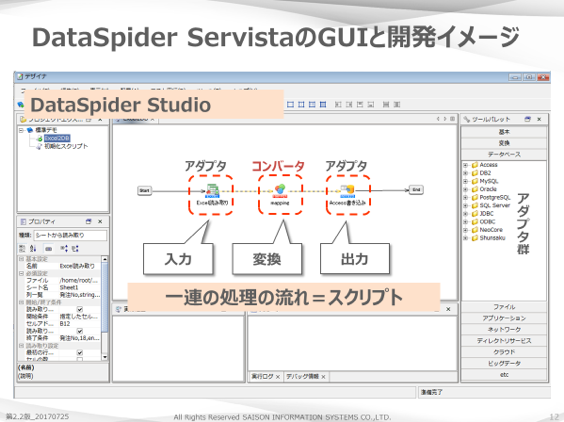
Task: Click the first alignment icon in the toolbar
Action: pos(290,104)
